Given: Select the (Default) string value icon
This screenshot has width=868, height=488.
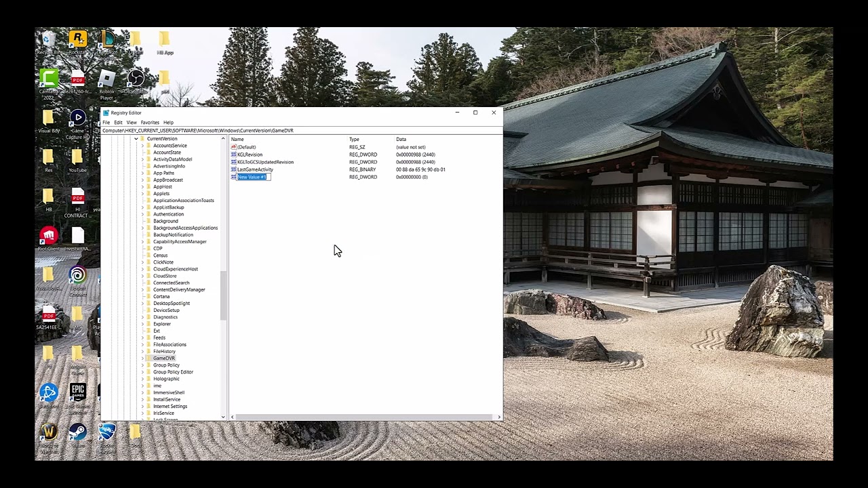Looking at the screenshot, I should pyautogui.click(x=233, y=147).
